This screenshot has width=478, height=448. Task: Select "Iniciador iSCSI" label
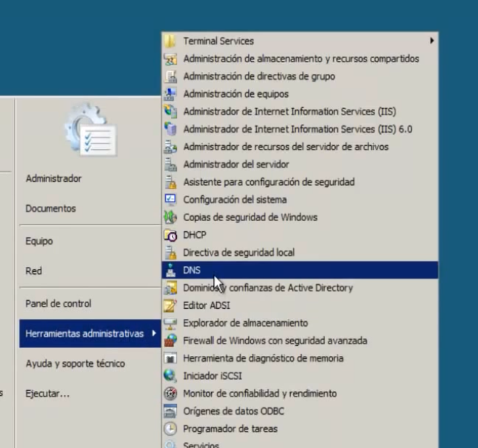click(x=213, y=376)
